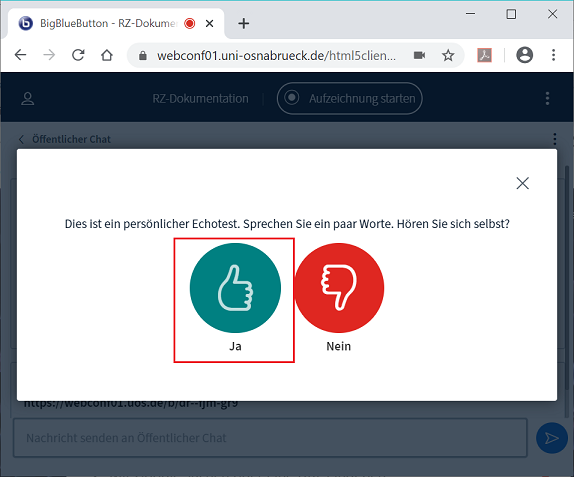Image resolution: width=574 pixels, height=477 pixels.
Task: Open chat options three-dot menu
Action: (x=555, y=139)
